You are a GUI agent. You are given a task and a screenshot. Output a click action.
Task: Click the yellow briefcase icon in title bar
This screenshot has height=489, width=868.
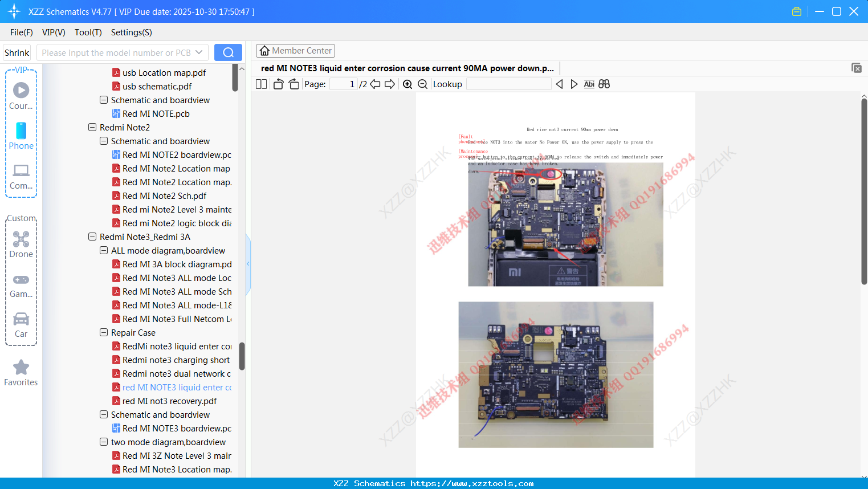pos(796,11)
